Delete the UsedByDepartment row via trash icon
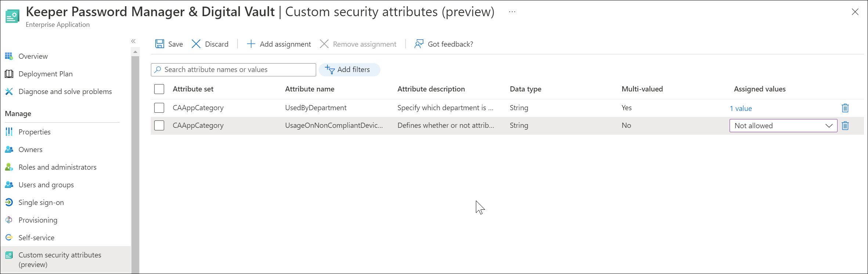 (845, 108)
